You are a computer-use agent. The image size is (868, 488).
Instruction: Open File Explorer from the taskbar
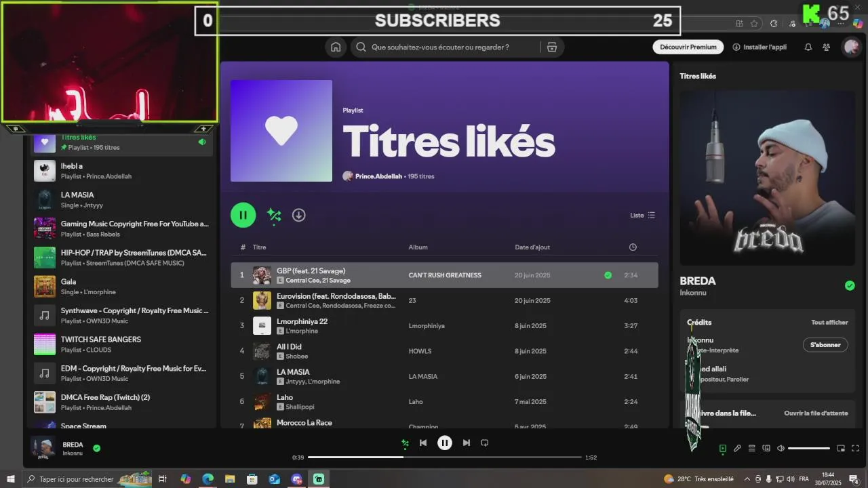[x=230, y=479]
